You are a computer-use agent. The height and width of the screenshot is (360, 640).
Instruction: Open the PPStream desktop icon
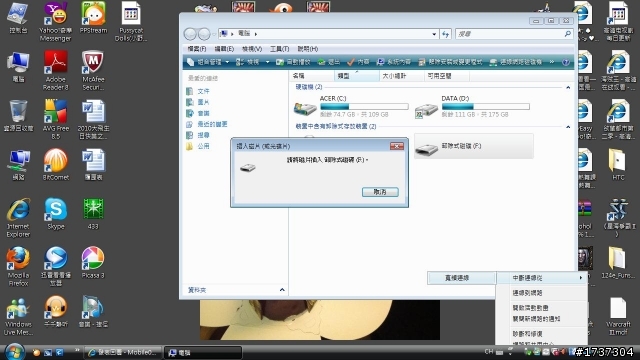(x=93, y=18)
